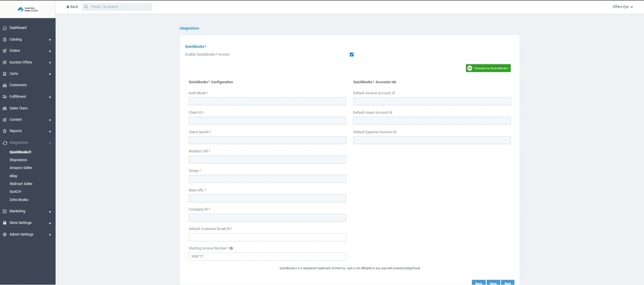Viewport: 644px width, 285px height.
Task: Click the Default Expense Account Id field
Action: (x=432, y=140)
